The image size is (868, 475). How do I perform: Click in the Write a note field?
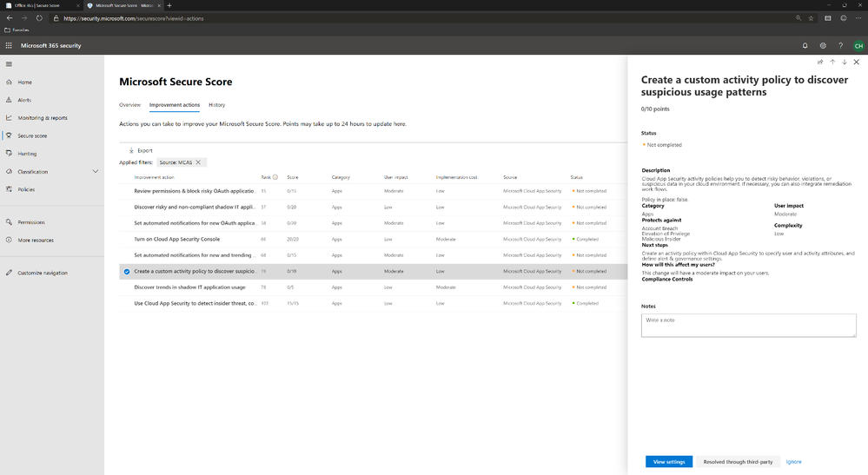pos(748,326)
